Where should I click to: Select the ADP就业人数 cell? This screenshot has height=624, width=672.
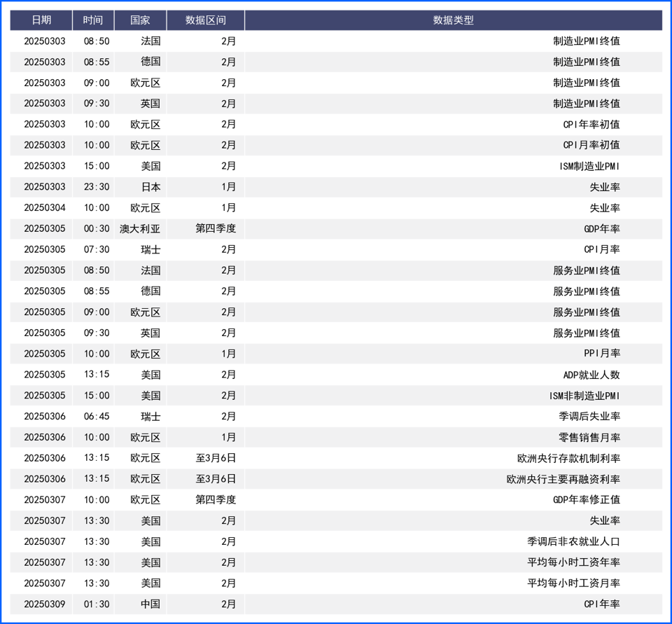(591, 375)
